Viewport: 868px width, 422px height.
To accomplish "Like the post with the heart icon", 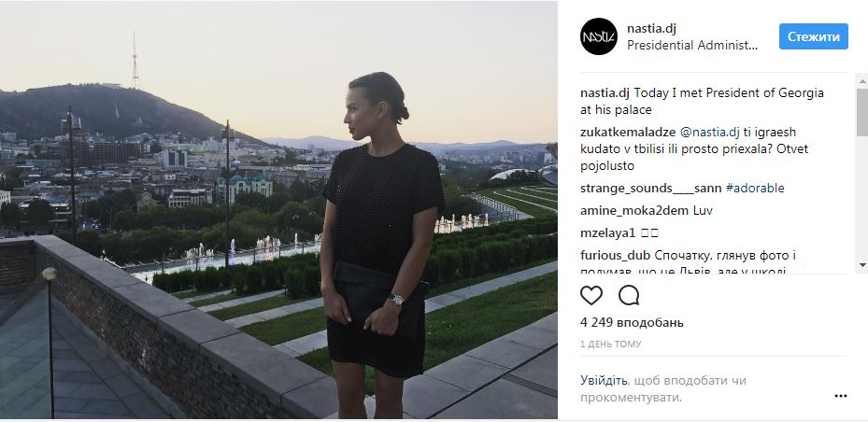I will tap(591, 295).
